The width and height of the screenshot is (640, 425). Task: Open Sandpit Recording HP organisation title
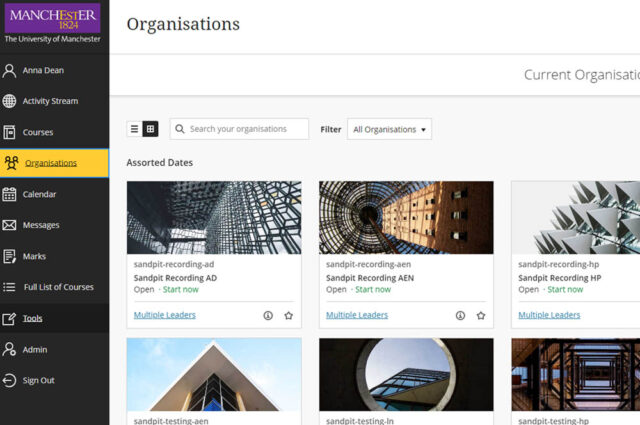coord(560,278)
